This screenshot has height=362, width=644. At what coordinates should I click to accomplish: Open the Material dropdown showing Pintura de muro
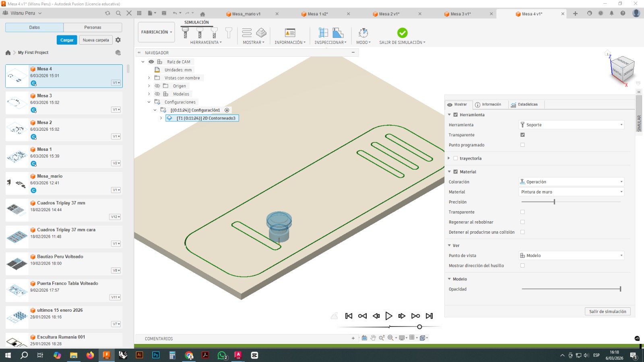pyautogui.click(x=571, y=192)
